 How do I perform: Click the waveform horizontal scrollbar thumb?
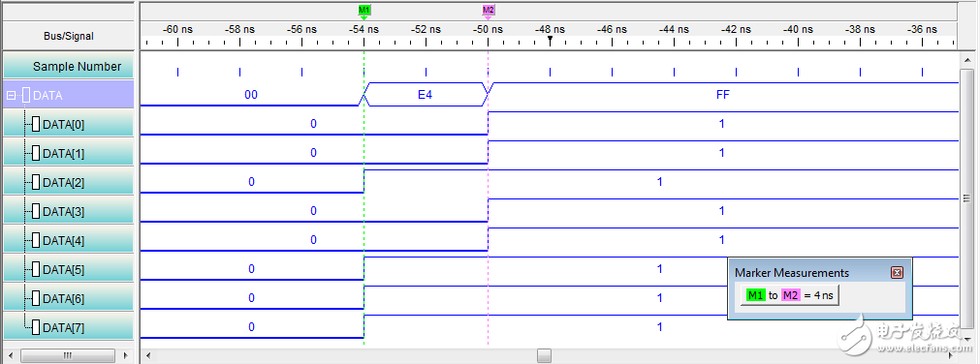pyautogui.click(x=545, y=356)
